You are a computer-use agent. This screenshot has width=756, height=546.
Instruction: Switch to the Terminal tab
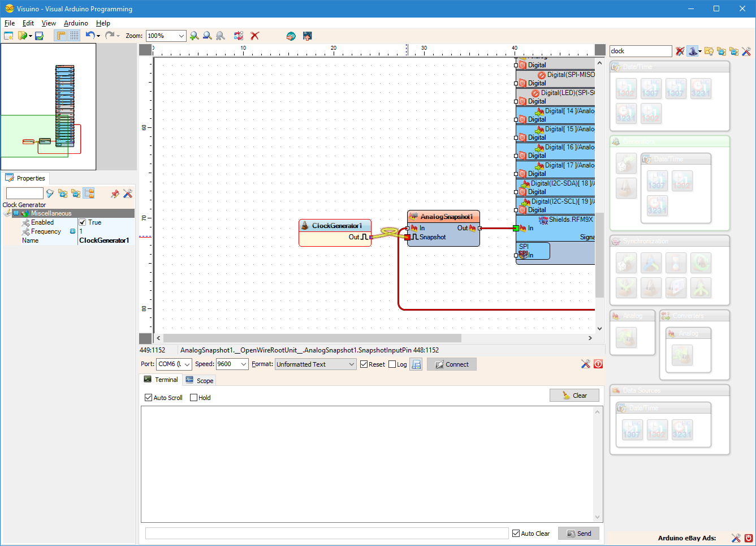(x=161, y=380)
